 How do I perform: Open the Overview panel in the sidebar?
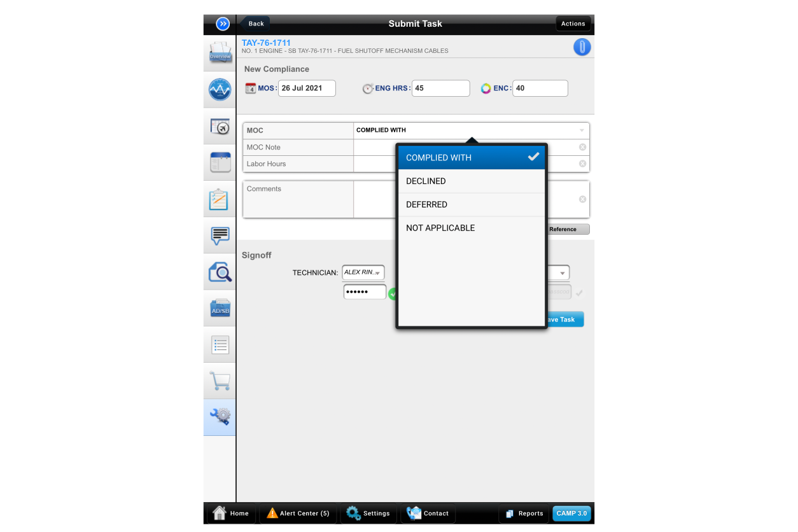click(x=220, y=53)
